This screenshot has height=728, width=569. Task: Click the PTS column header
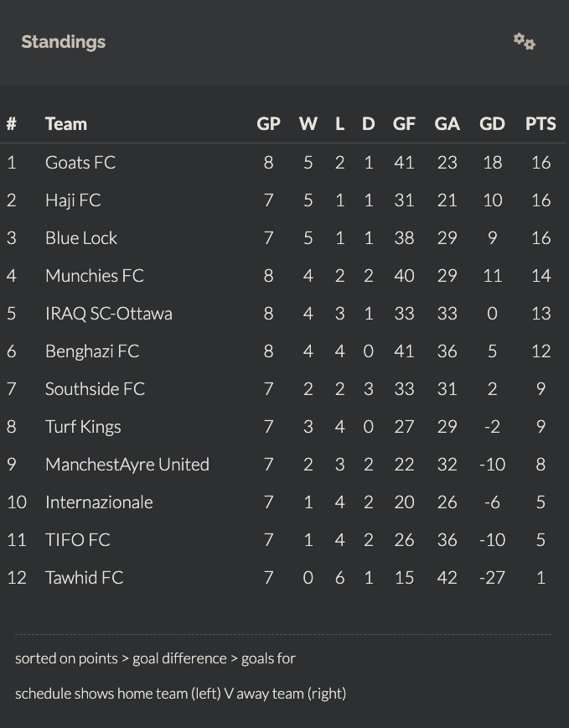[541, 124]
